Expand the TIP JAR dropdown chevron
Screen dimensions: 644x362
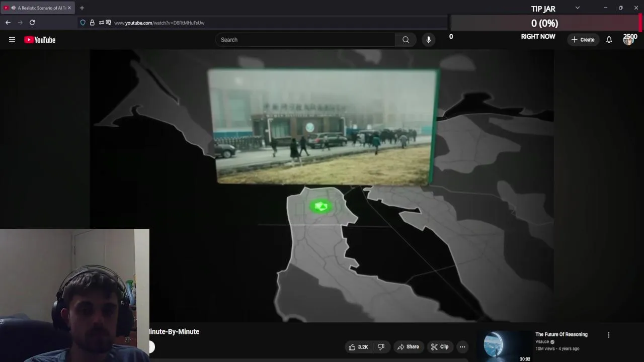point(578,8)
